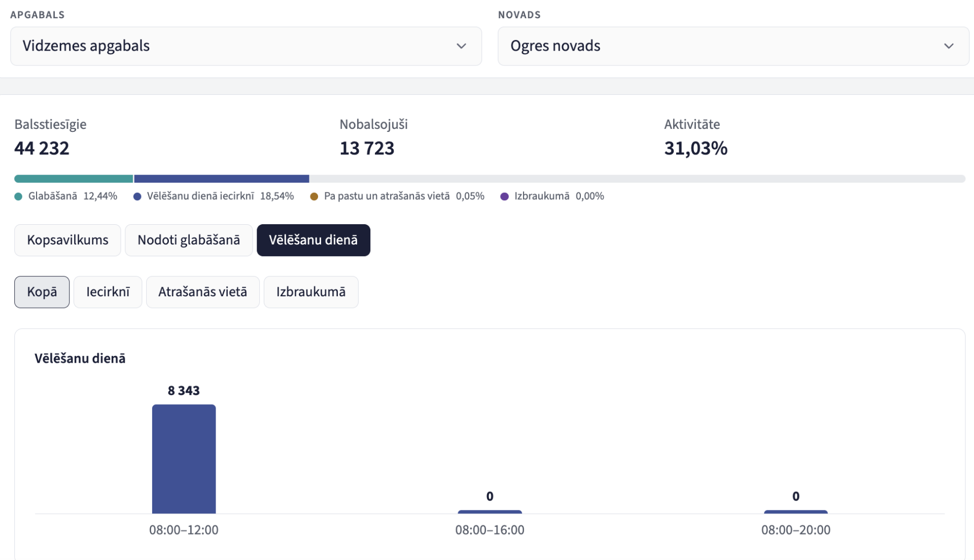974x560 pixels.
Task: Choose the Kopā filter button
Action: tap(42, 292)
